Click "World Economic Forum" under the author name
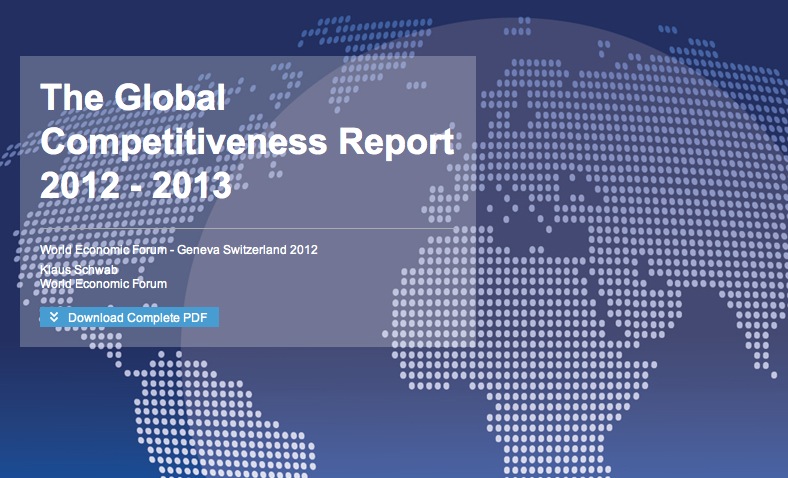 click(x=103, y=284)
